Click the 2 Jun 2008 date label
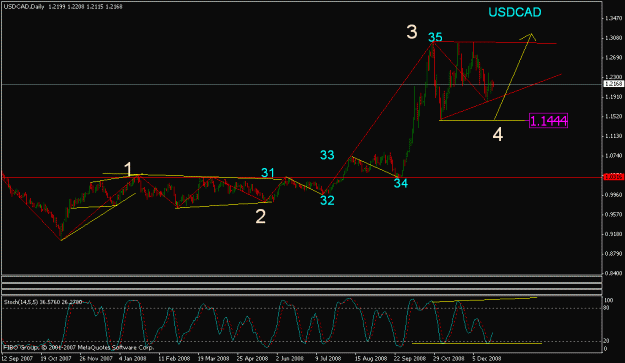 click(290, 358)
